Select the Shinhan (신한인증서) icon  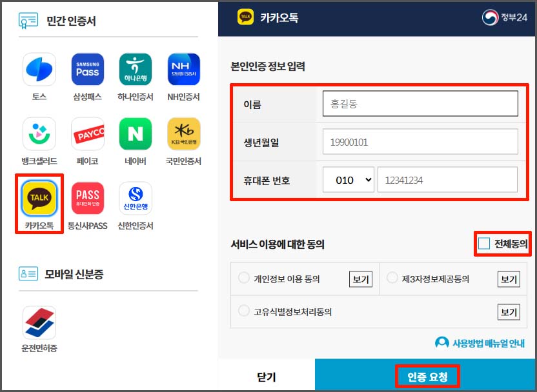pos(136,198)
